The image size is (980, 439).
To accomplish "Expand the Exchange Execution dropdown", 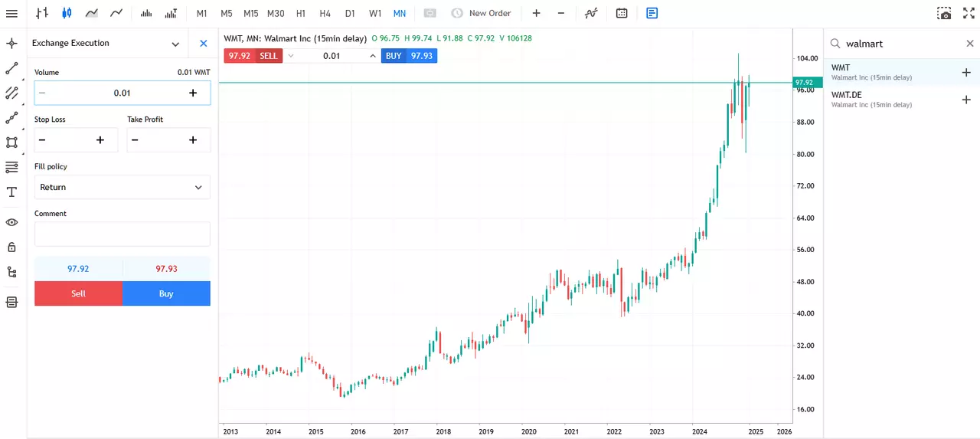I will click(175, 44).
